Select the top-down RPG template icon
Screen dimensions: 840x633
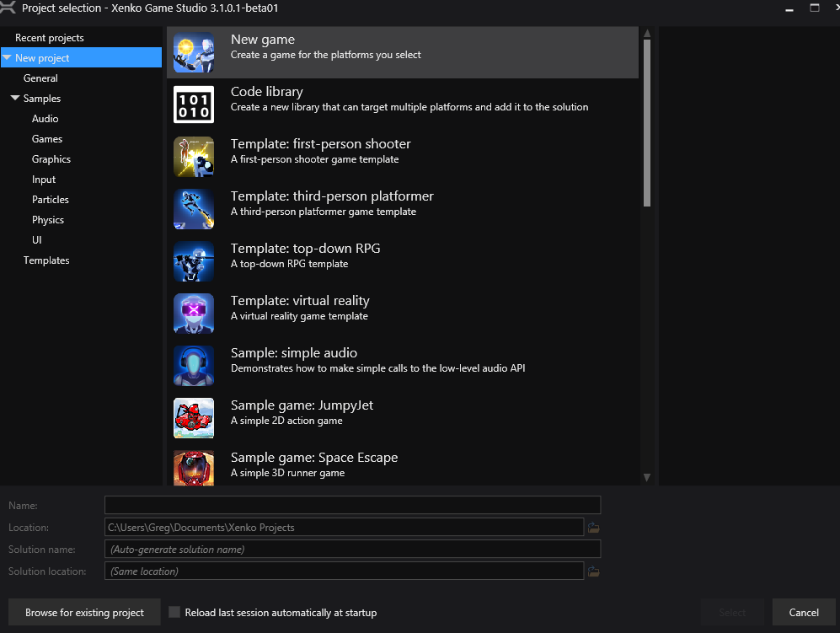[x=194, y=261]
